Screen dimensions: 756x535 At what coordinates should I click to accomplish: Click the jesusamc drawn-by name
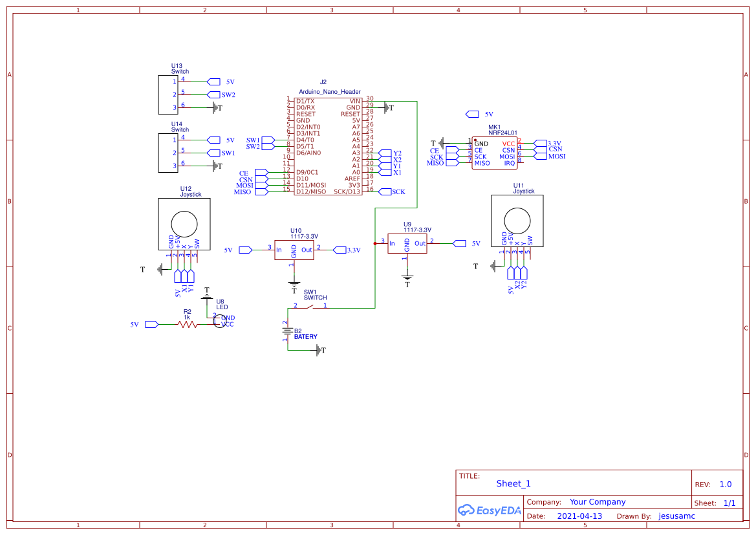(x=676, y=516)
